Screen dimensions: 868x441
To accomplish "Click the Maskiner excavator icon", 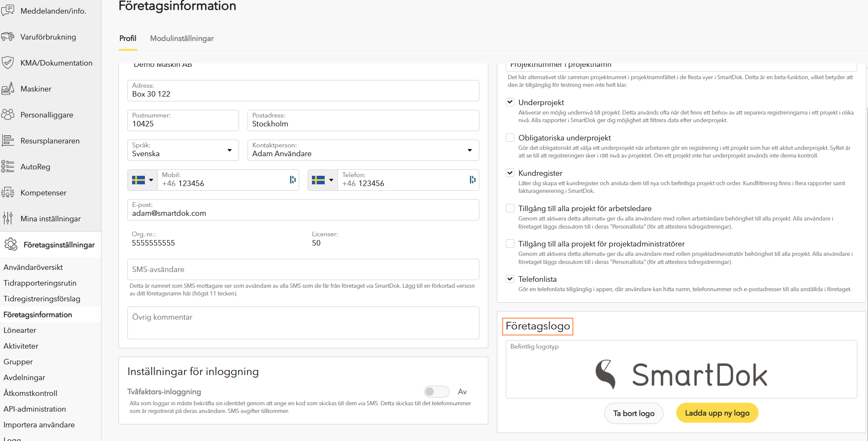I will pyautogui.click(x=8, y=89).
